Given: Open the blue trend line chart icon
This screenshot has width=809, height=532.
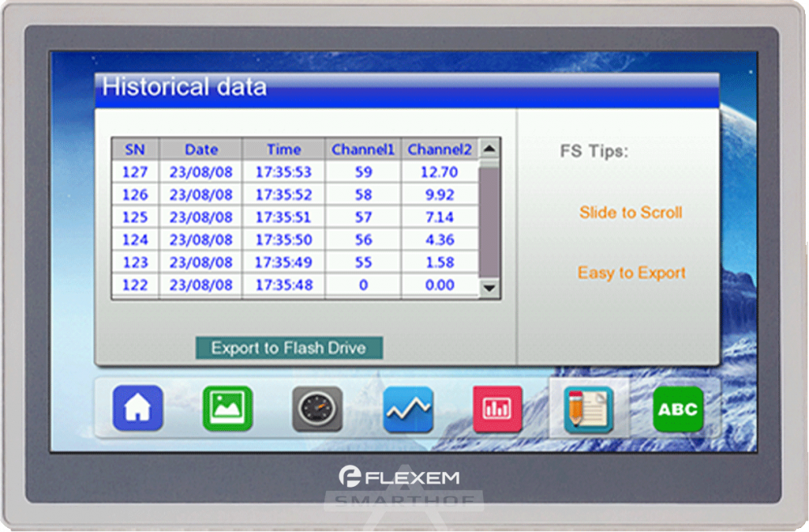Looking at the screenshot, I should tap(408, 409).
